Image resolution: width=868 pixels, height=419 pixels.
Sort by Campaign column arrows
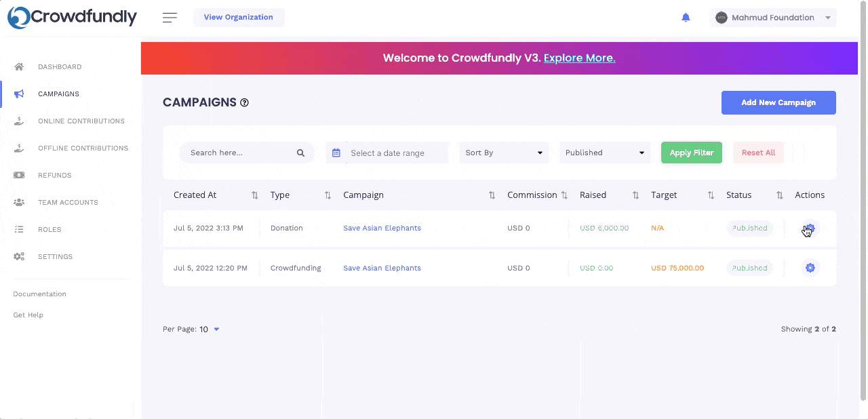(x=492, y=195)
